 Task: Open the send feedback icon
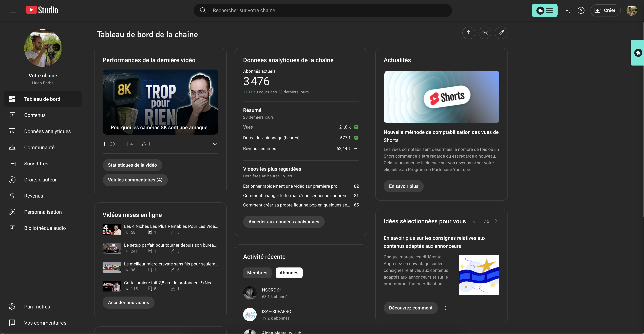[567, 10]
